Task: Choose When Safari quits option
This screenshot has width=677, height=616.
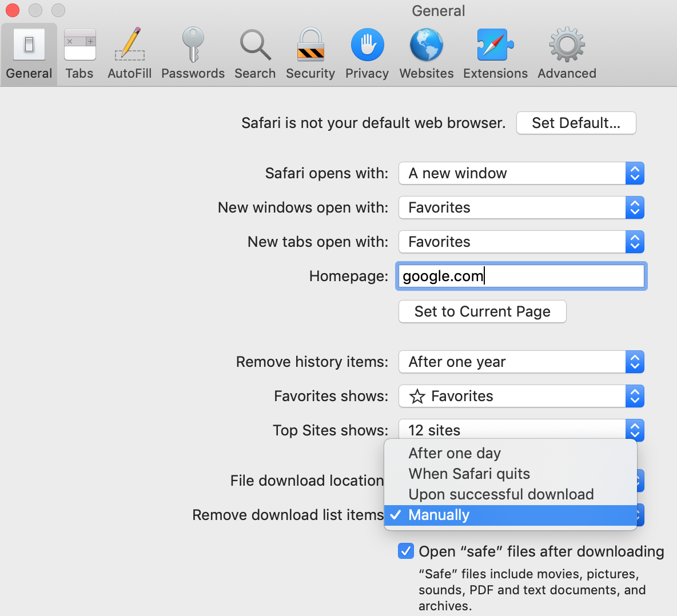Action: click(511, 474)
